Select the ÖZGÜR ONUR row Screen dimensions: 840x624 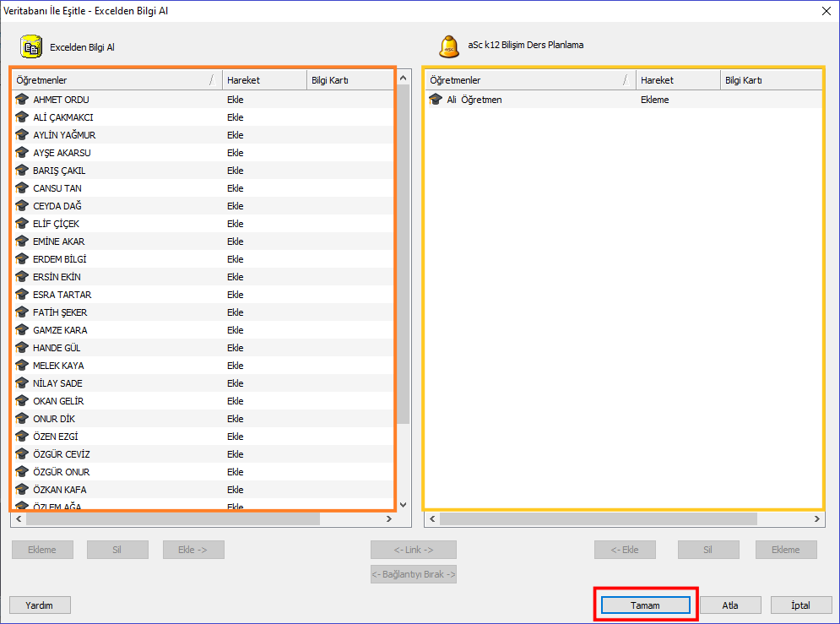[x=203, y=471]
